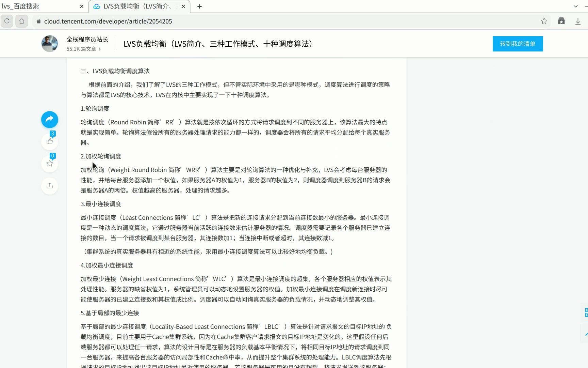Click heading 4.加权最小连接调度
This screenshot has height=368, width=588.
coord(107,265)
